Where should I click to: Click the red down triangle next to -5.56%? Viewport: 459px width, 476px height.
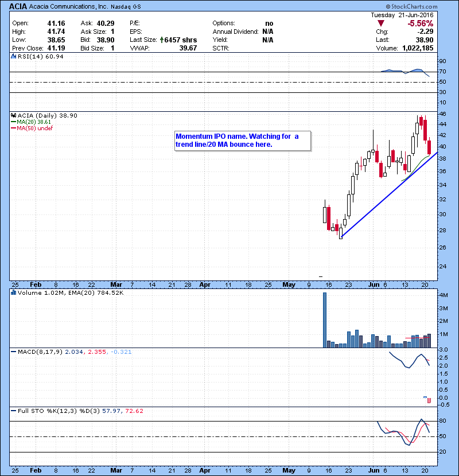(x=381, y=23)
